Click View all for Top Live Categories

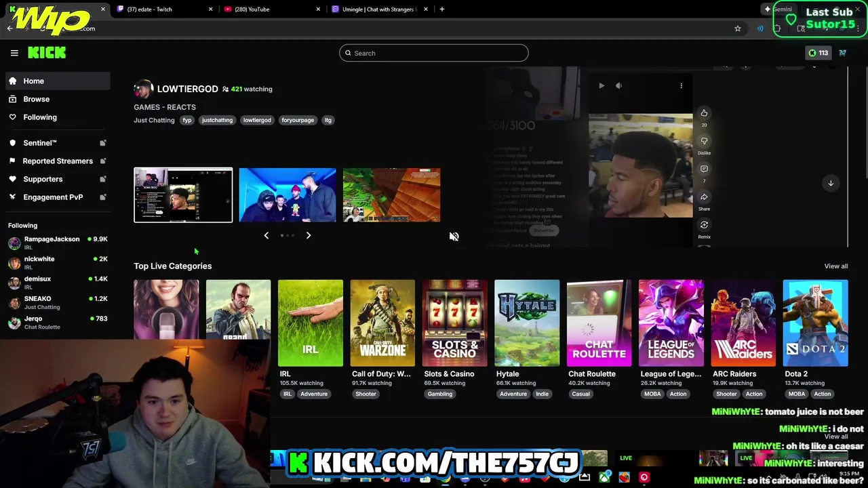point(836,266)
